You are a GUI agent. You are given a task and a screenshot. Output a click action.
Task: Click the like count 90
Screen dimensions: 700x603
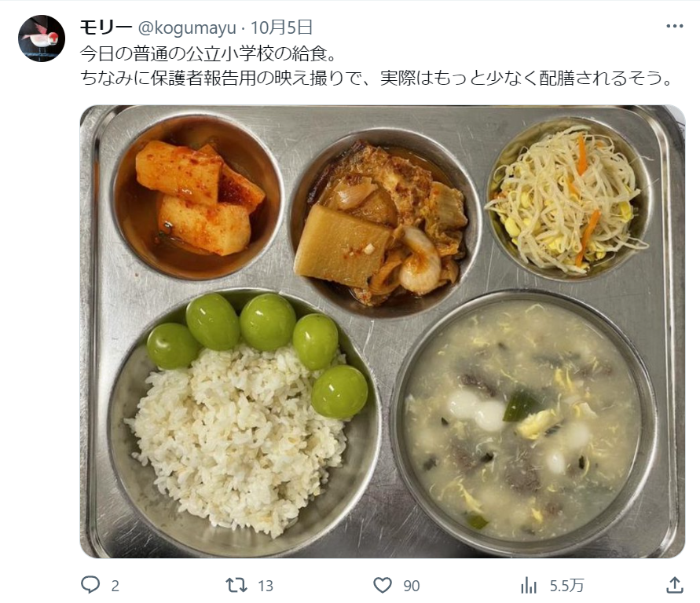[x=411, y=586]
